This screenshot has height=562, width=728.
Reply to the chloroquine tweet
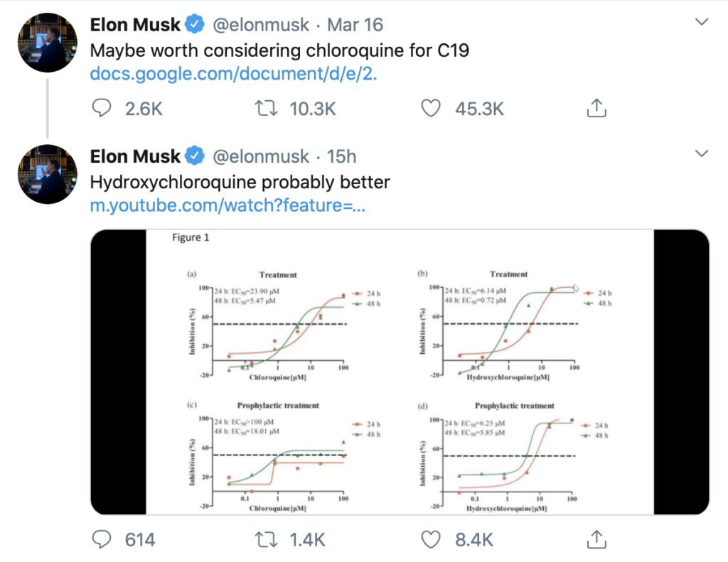(x=102, y=108)
